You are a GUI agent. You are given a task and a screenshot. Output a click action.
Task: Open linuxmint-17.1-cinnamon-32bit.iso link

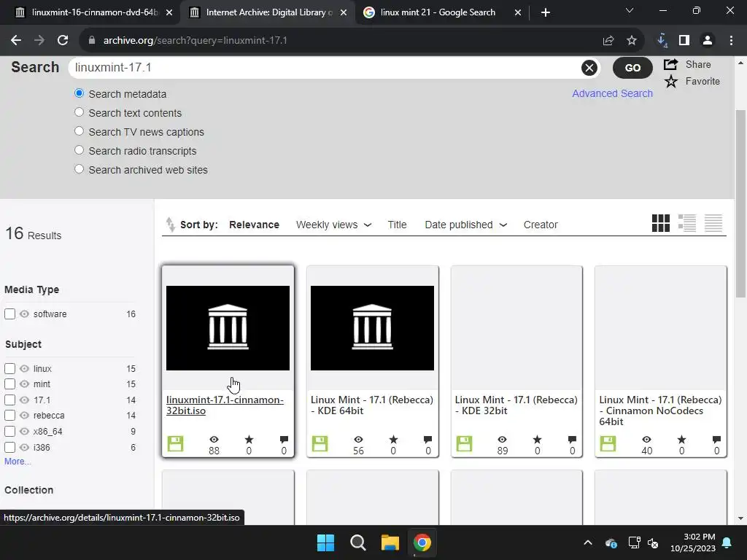pyautogui.click(x=225, y=405)
